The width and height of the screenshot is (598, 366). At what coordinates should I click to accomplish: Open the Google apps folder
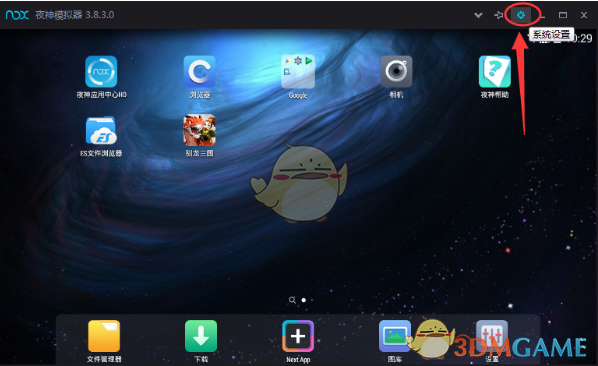[x=298, y=72]
